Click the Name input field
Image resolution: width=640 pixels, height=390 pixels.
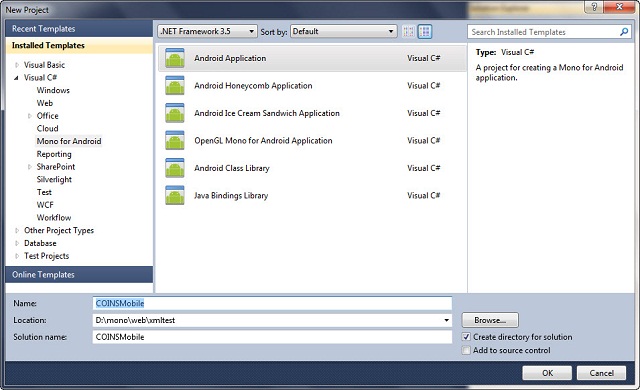(272, 303)
